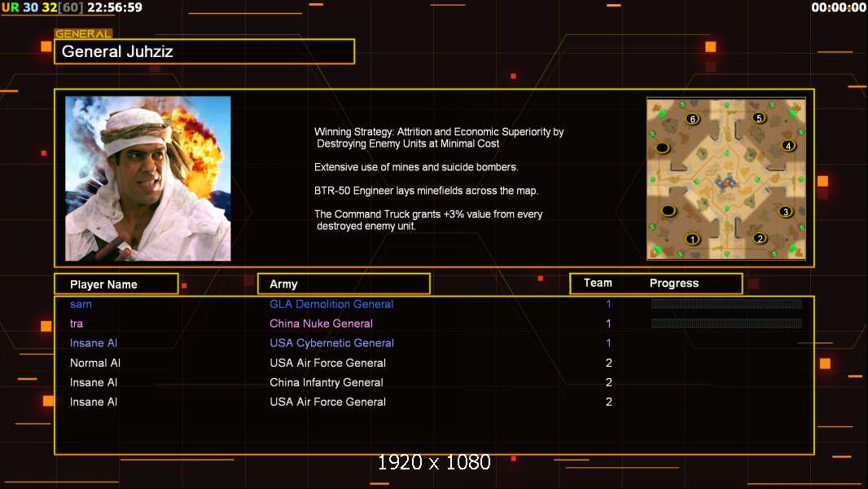Image resolution: width=868 pixels, height=489 pixels.
Task: Pick start position 6 on the minimap
Action: [x=692, y=118]
